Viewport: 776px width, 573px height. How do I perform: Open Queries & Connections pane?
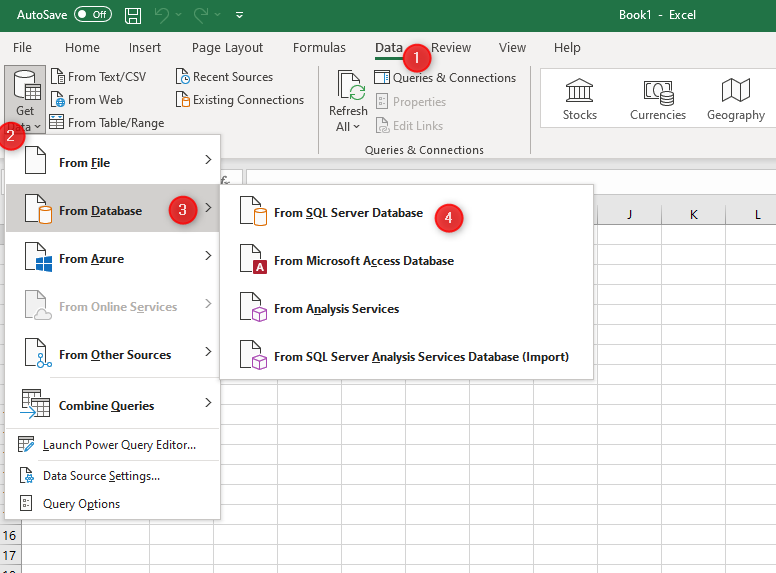[x=445, y=78]
